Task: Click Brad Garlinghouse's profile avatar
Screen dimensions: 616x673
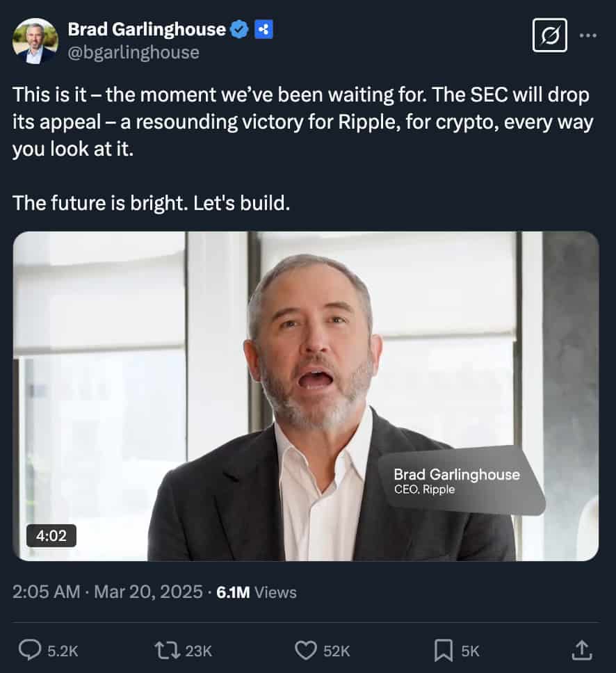Action: pyautogui.click(x=35, y=41)
